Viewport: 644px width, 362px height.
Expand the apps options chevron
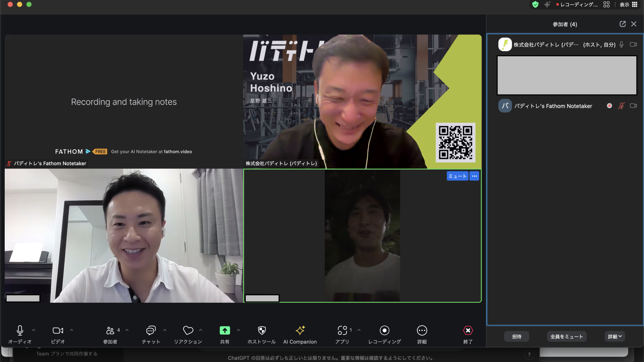tap(359, 330)
